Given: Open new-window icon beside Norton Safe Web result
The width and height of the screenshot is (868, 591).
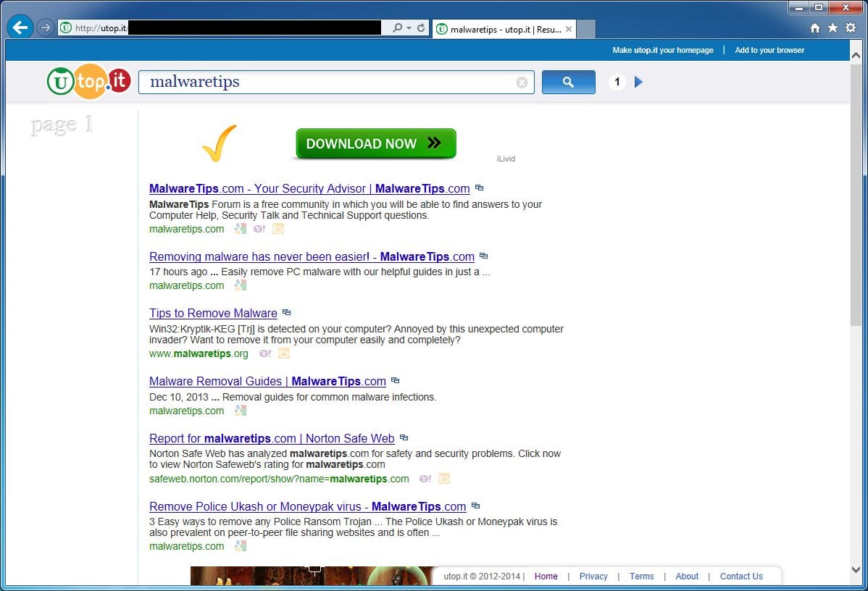Looking at the screenshot, I should [x=404, y=437].
